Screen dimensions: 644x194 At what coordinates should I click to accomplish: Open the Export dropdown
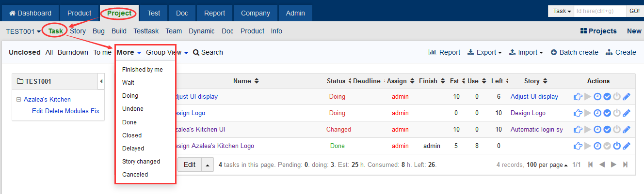[484, 52]
